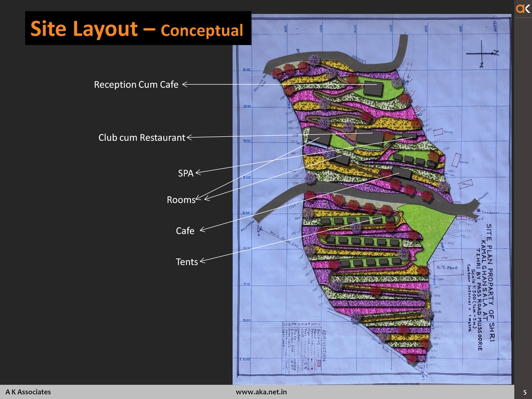
Task: Click the SPA label text
Action: pos(185,173)
